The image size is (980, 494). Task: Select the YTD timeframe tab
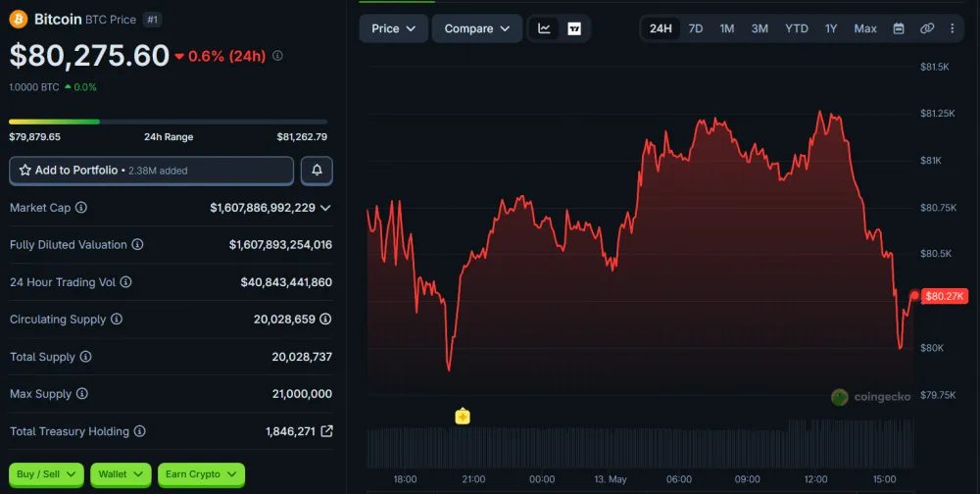click(x=796, y=28)
